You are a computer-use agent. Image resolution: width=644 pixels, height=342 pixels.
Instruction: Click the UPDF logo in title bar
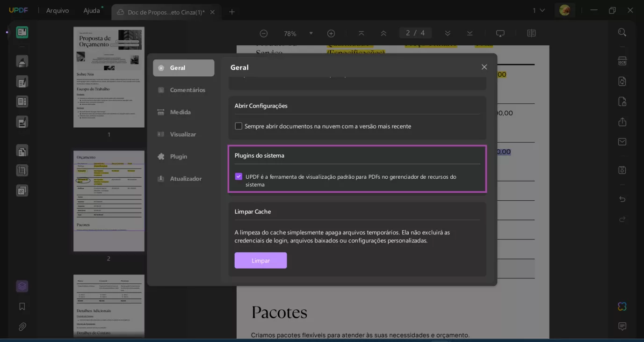[x=18, y=10]
